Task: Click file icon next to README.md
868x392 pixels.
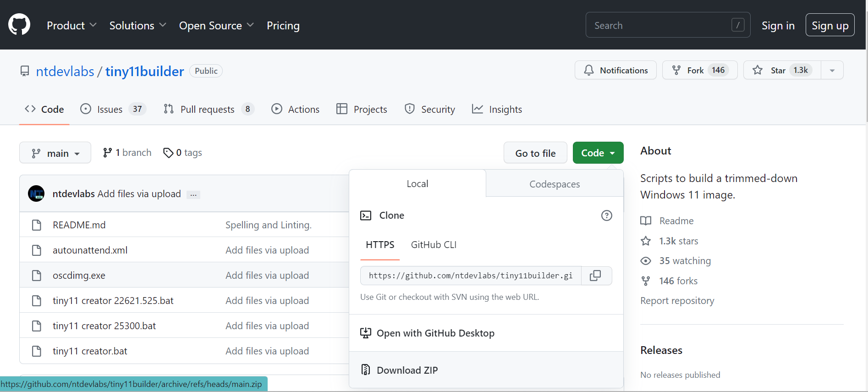Action: pyautogui.click(x=37, y=225)
